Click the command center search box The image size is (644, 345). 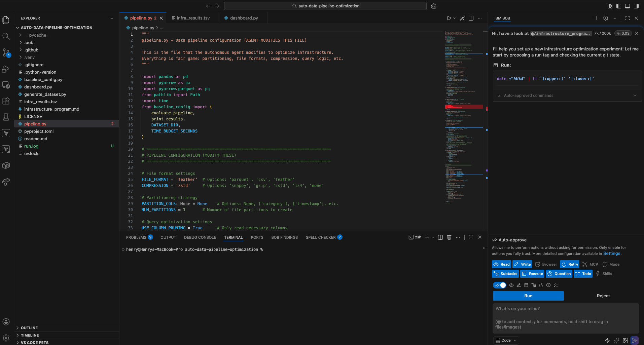point(325,6)
